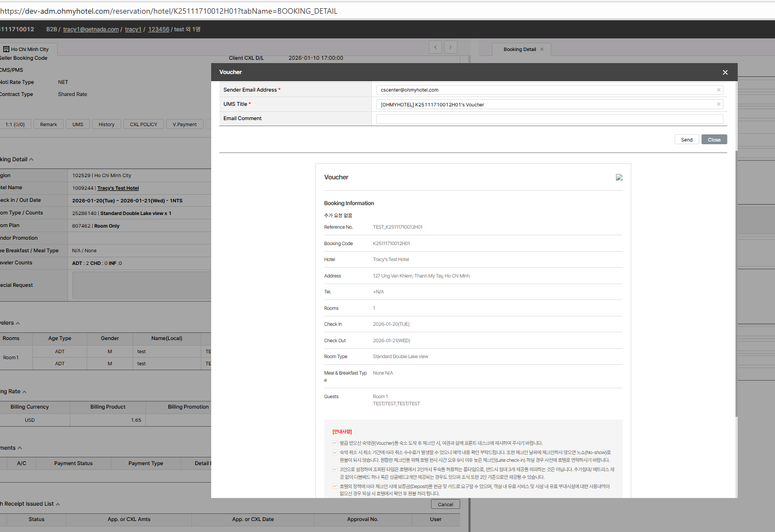
Task: Clear the Sender Email Address field
Action: click(x=718, y=90)
